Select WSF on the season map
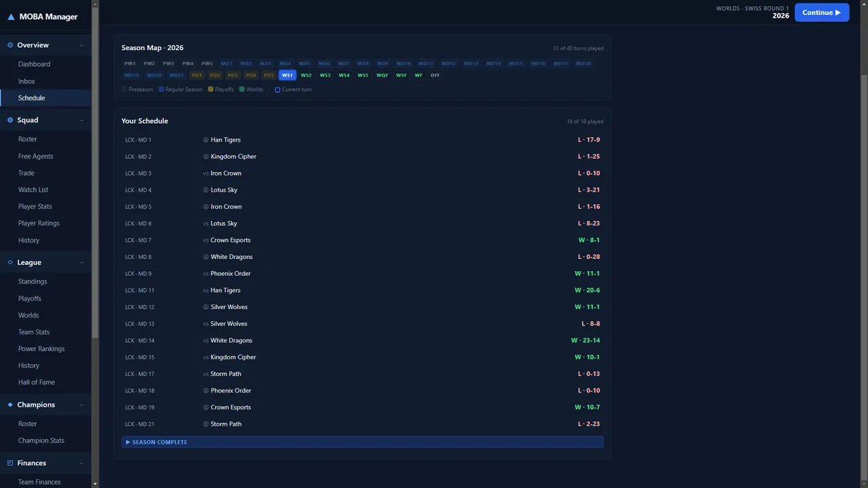Viewport: 868px width, 488px height. click(401, 75)
